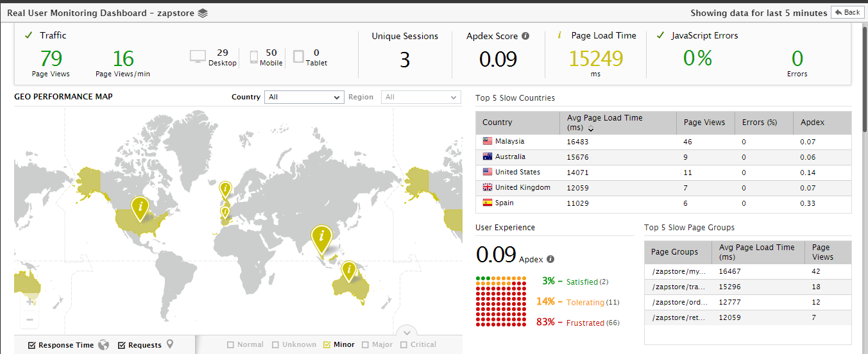The width and height of the screenshot is (868, 354).
Task: Click the United States flag icon
Action: (488, 172)
